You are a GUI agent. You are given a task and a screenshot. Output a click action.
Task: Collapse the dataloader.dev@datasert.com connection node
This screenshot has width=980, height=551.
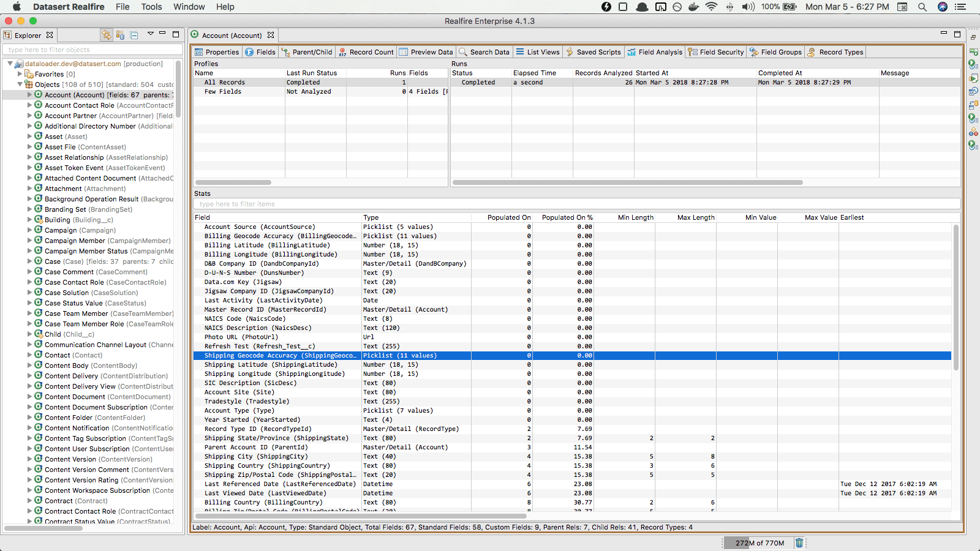[x=10, y=64]
